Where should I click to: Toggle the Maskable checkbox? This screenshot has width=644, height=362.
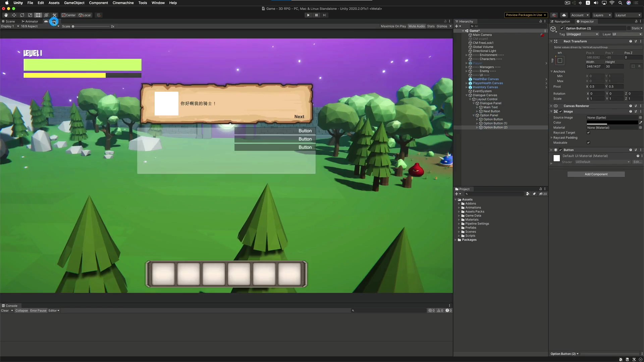tap(588, 143)
